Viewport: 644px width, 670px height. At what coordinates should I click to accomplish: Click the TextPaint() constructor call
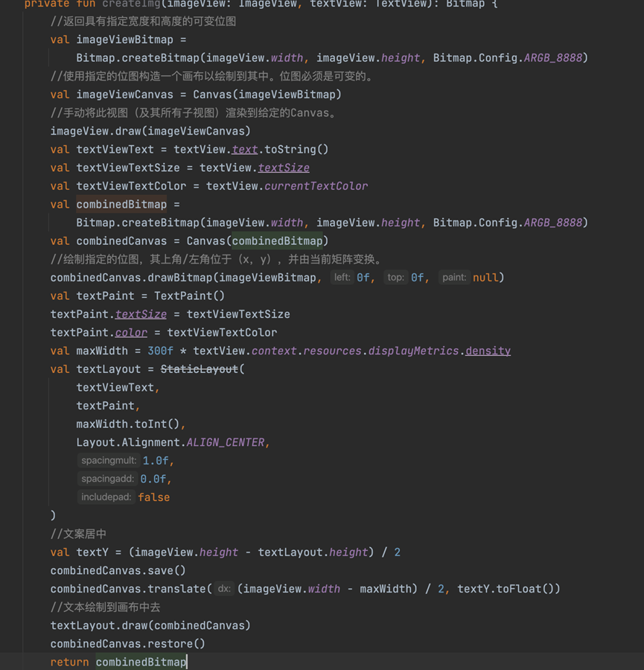click(189, 296)
